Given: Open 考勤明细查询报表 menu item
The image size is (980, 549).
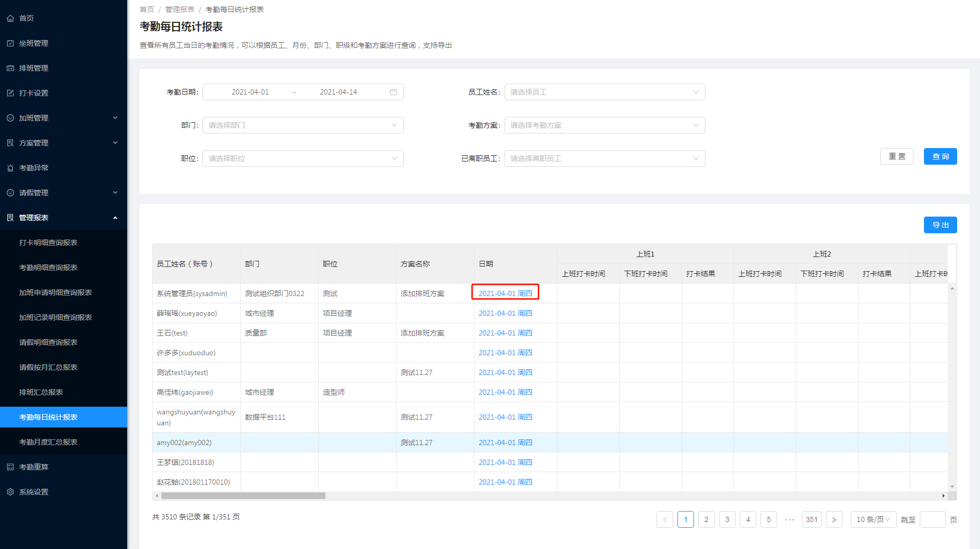Looking at the screenshot, I should click(63, 267).
